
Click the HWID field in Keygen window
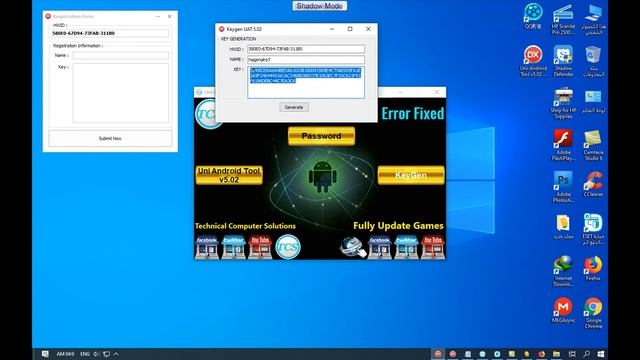pos(306,49)
